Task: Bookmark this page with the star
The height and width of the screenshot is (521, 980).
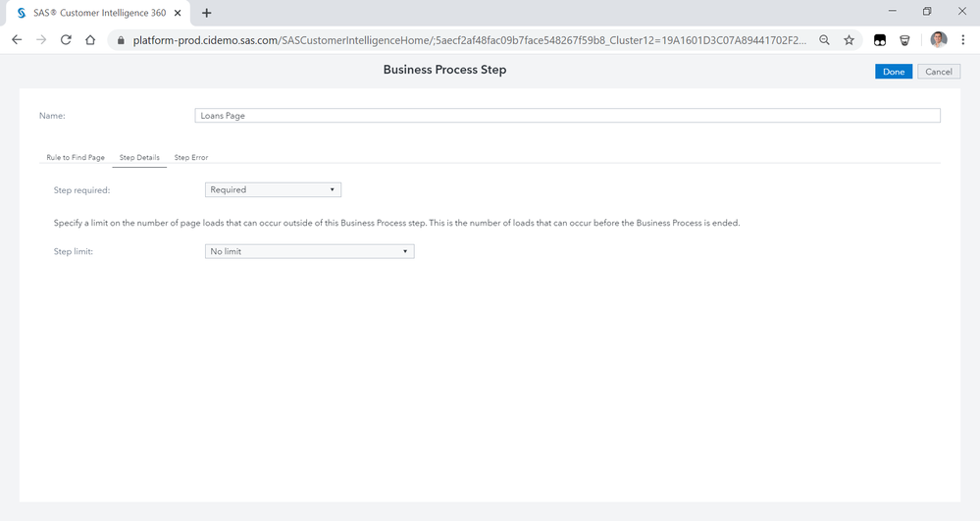Action: click(849, 40)
